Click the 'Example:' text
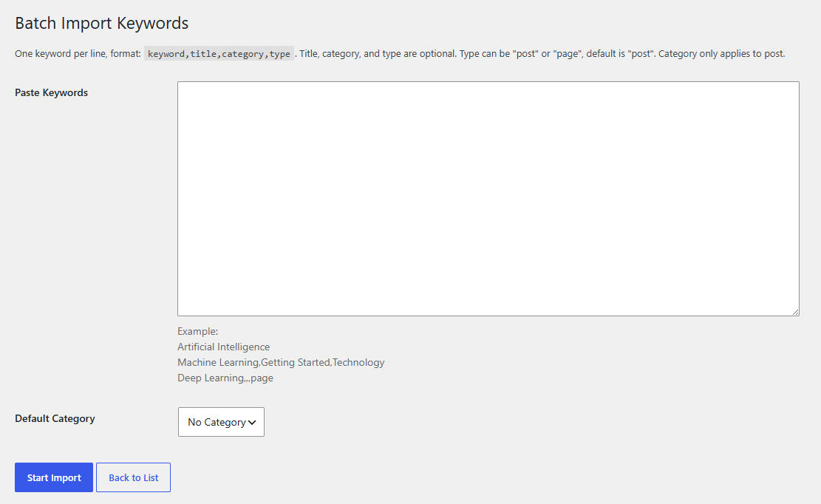 click(x=198, y=331)
